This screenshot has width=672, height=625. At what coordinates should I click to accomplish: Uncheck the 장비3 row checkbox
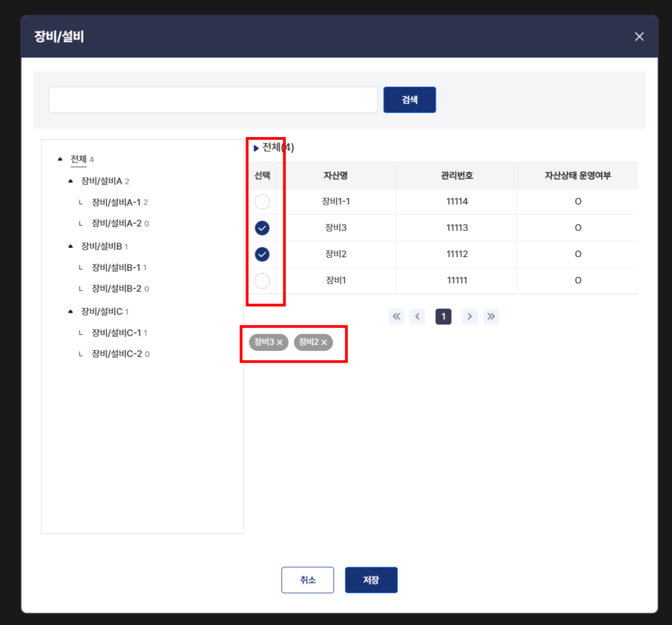click(x=262, y=228)
